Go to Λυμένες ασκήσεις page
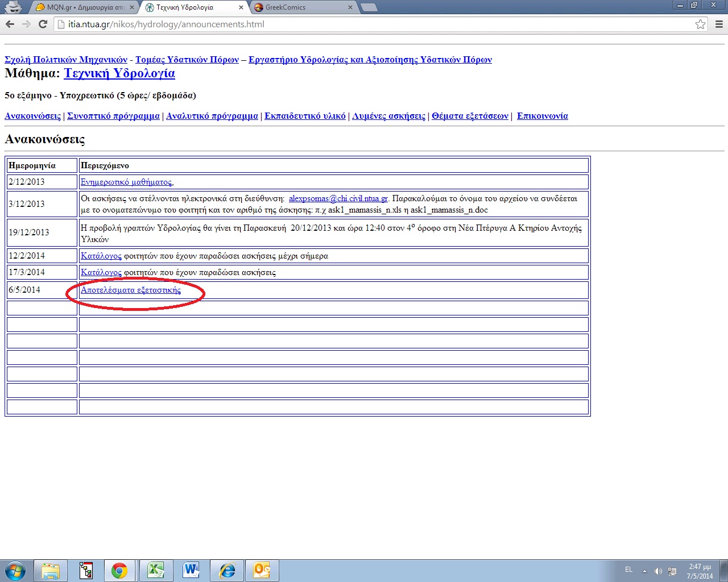Screen dimensions: 728x582 pos(388,116)
